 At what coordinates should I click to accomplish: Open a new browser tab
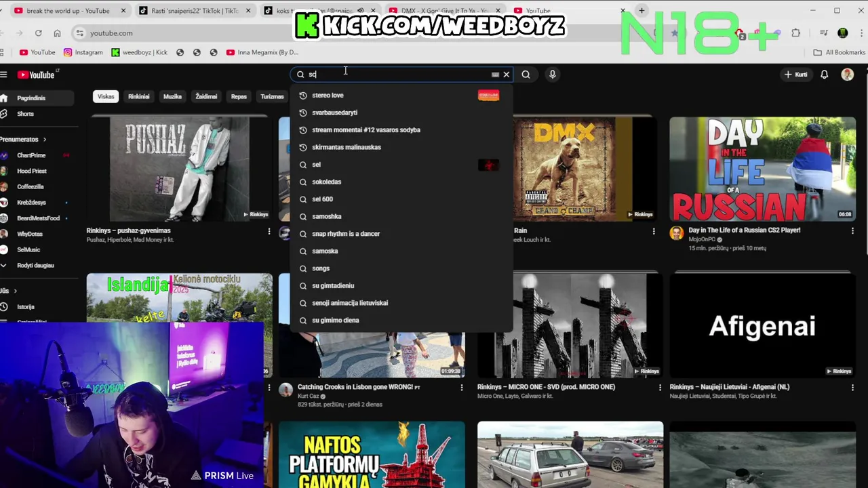tap(642, 11)
